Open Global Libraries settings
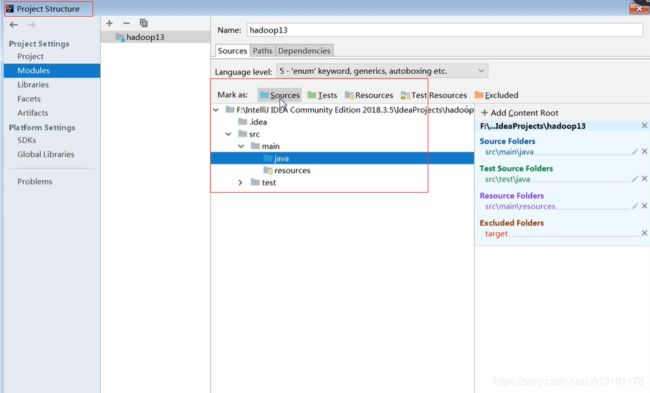This screenshot has height=393, width=650. pos(46,154)
